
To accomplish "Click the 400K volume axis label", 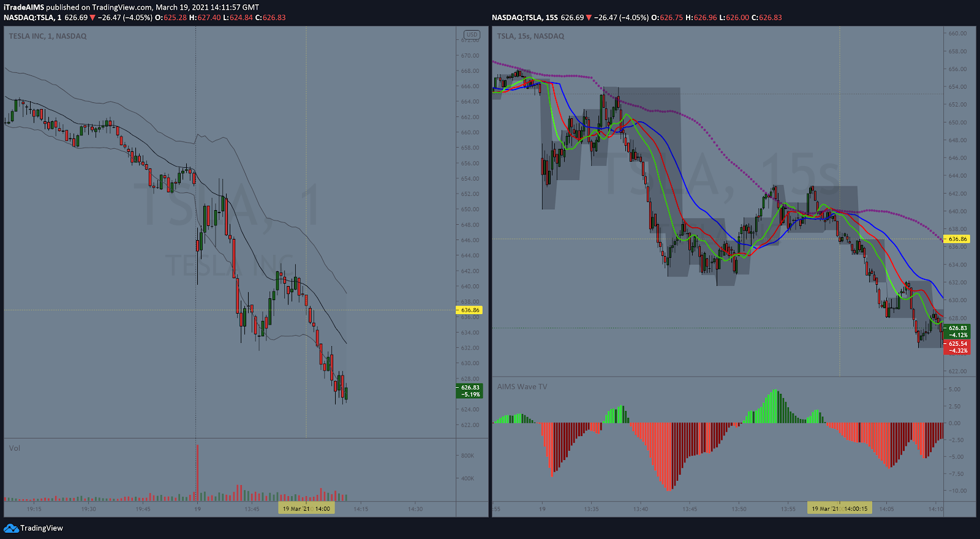I will coord(468,478).
